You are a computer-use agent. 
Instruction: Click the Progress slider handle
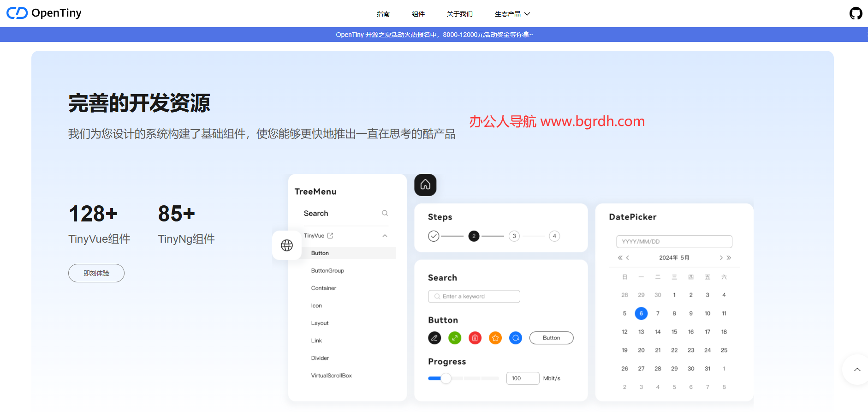point(446,378)
